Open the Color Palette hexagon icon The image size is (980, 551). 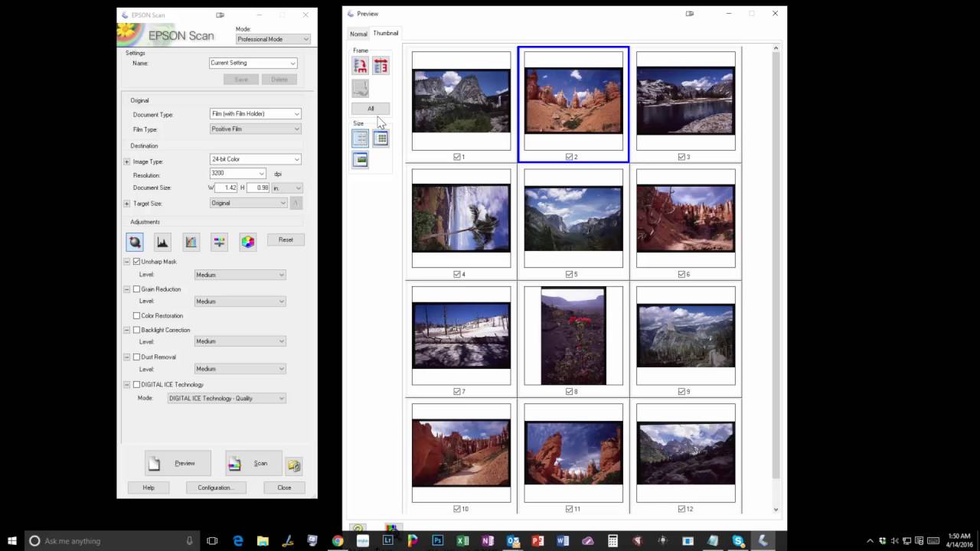247,242
